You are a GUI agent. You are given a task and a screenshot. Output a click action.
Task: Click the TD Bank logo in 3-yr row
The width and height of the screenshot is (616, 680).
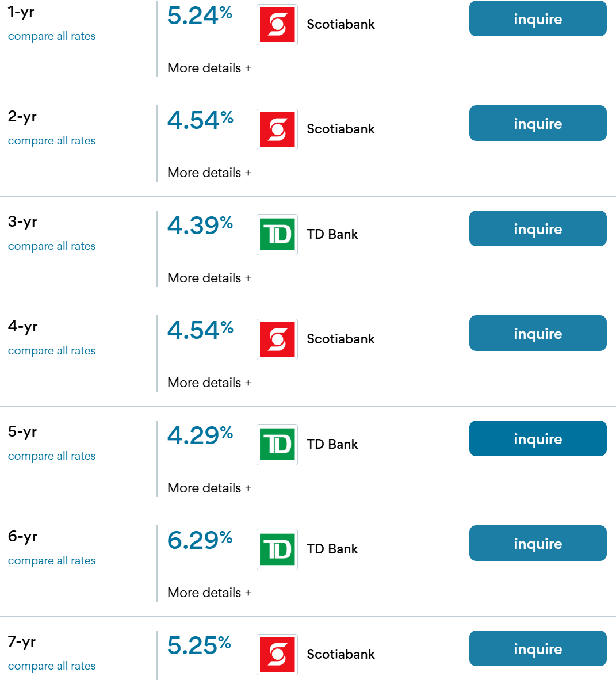coord(277,235)
